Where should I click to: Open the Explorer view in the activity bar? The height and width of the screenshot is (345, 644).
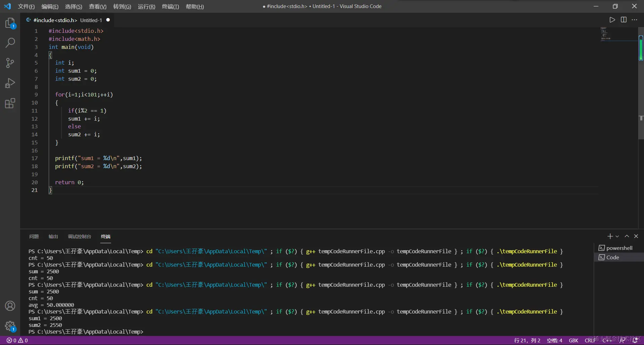(x=10, y=23)
